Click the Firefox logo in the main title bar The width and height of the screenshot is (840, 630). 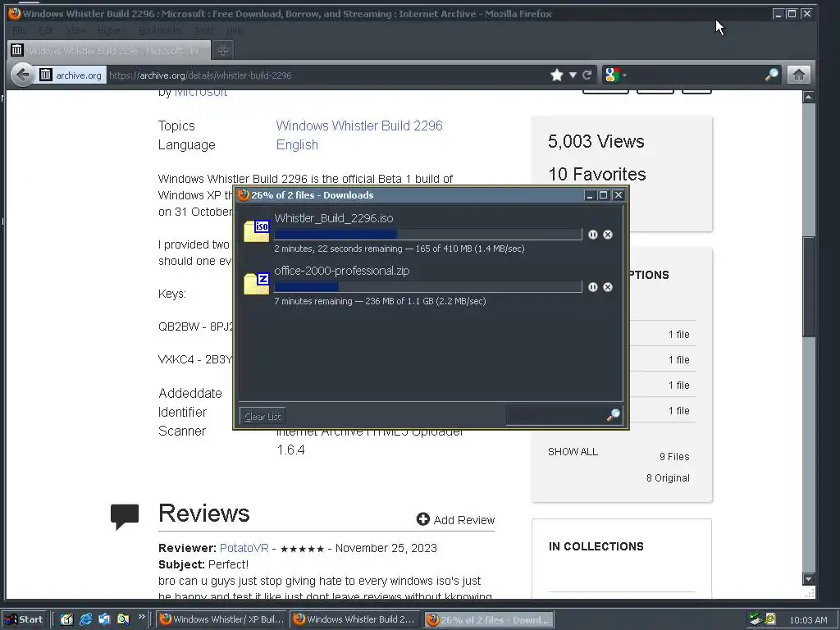15,13
